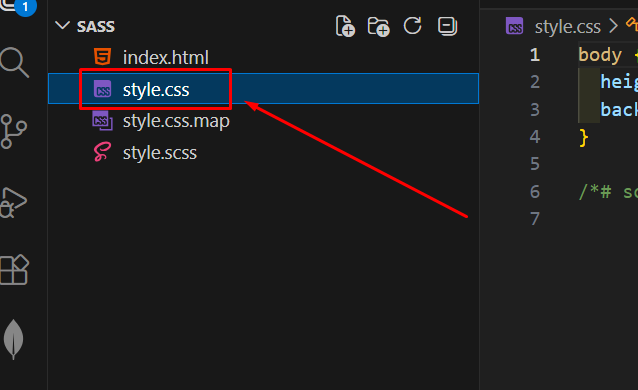This screenshot has width=638, height=390.
Task: Refresh the Explorer file list
Action: pos(412,26)
